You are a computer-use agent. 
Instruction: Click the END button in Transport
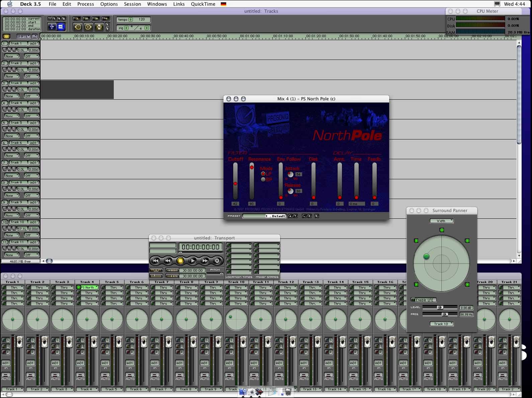click(172, 276)
